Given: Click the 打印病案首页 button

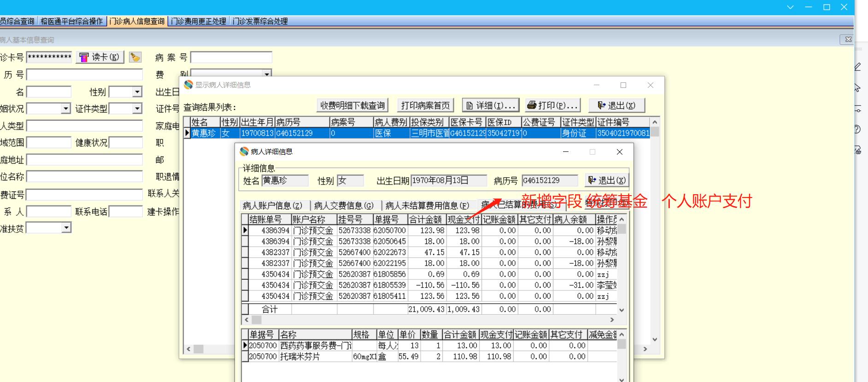Looking at the screenshot, I should pos(425,105).
